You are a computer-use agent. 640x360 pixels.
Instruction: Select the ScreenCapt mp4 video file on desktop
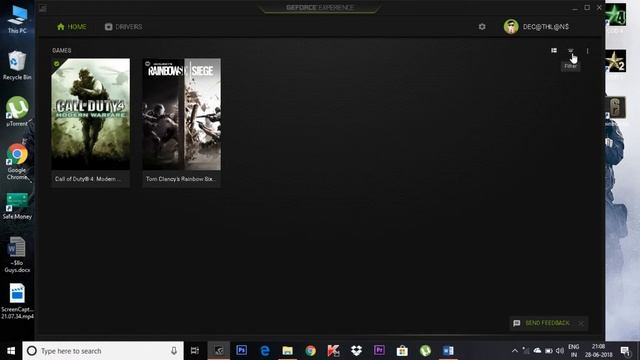click(x=17, y=301)
